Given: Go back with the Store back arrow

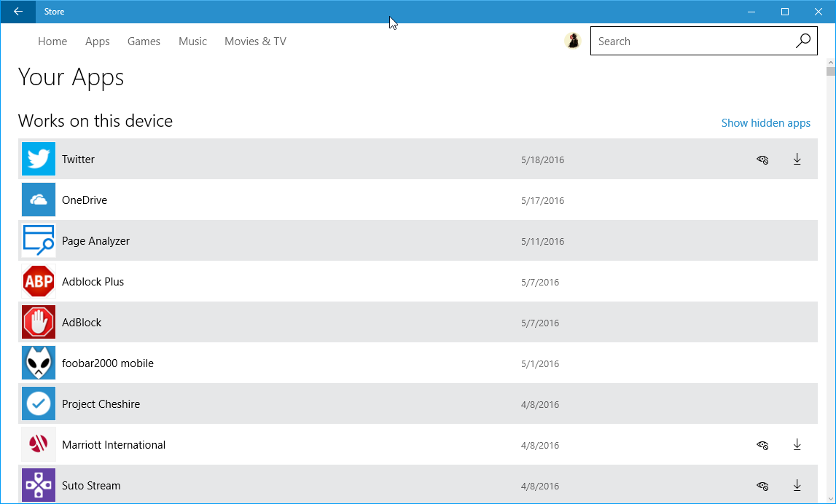Looking at the screenshot, I should tap(18, 12).
